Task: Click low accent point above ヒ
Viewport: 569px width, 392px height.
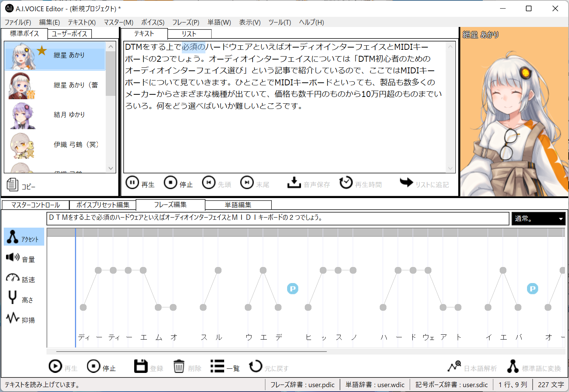Action: 308,307
